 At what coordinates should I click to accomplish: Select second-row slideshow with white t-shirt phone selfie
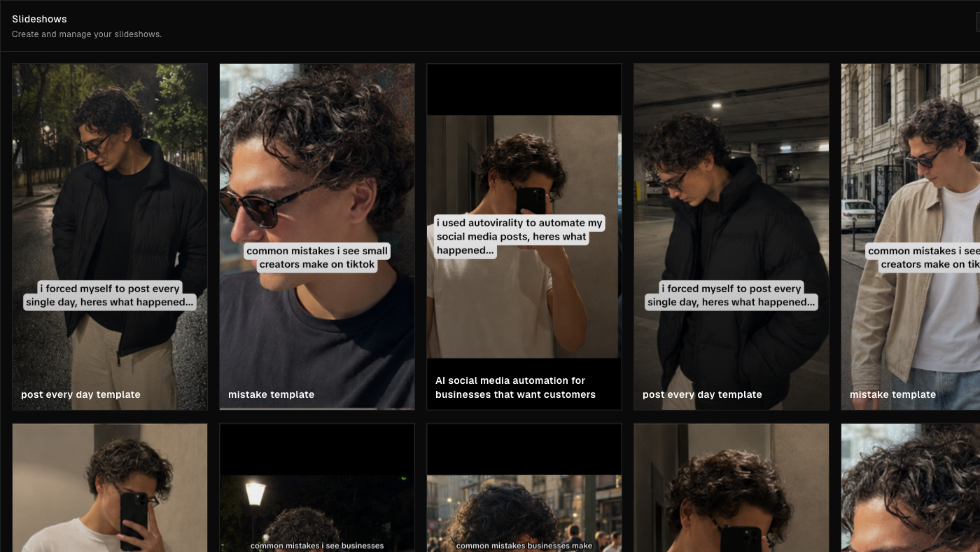110,488
